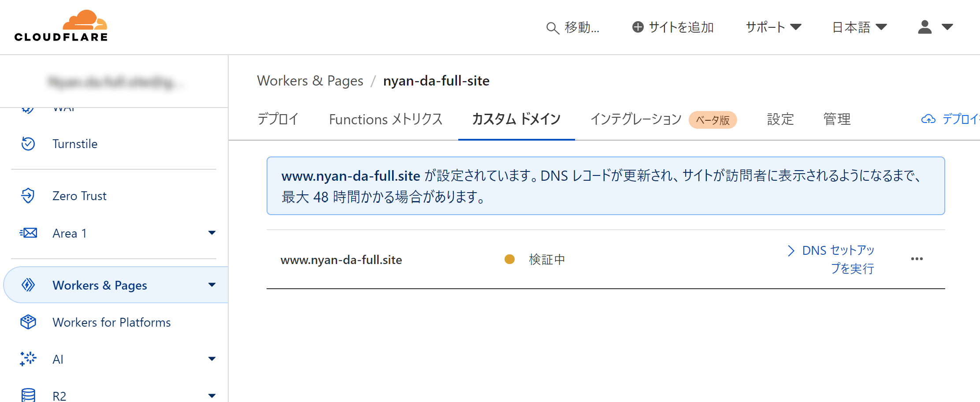
Task: Click the cloud upload deploy icon
Action: click(928, 119)
